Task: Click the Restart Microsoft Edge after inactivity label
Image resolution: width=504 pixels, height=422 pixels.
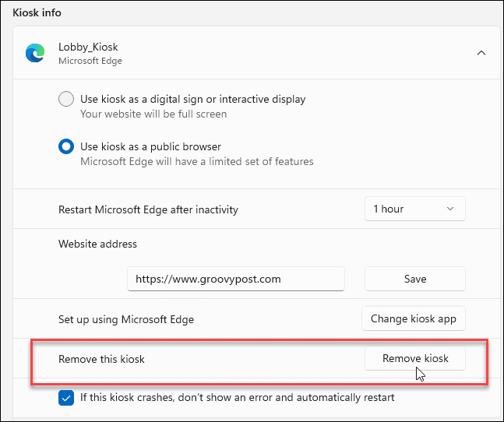Action: coord(148,209)
